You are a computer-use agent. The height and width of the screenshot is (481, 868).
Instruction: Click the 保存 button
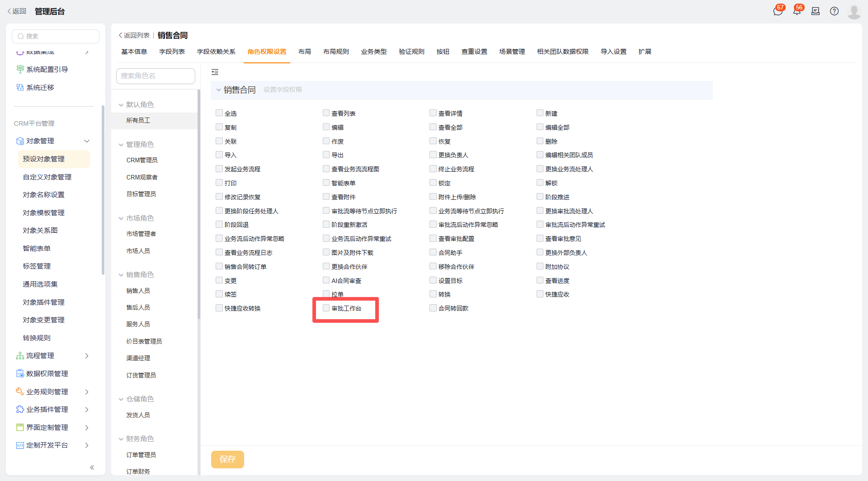point(227,459)
